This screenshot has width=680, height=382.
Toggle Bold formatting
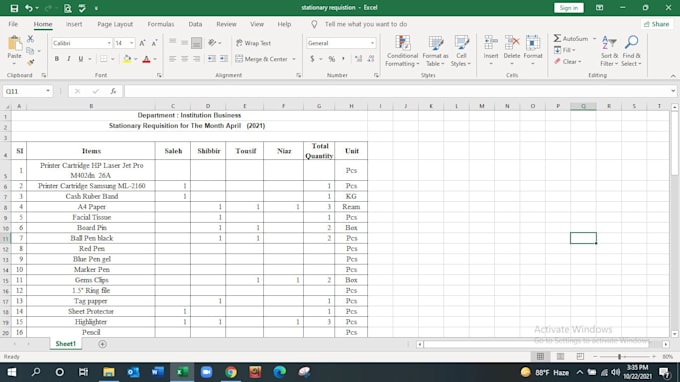point(57,59)
